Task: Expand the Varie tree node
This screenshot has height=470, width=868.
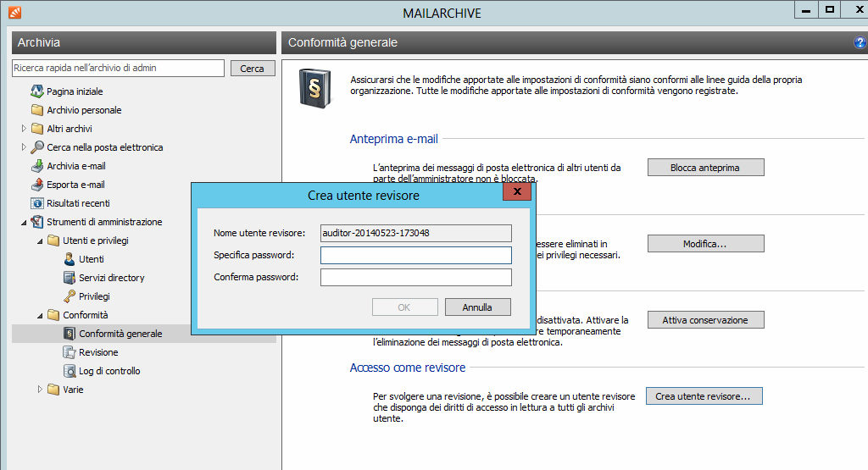Action: point(40,390)
